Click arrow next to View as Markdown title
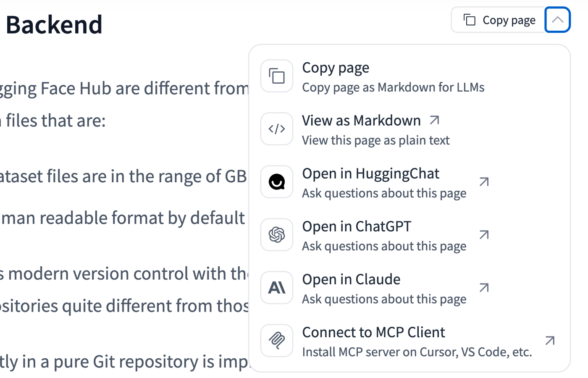This screenshot has height=378, width=588. [435, 121]
